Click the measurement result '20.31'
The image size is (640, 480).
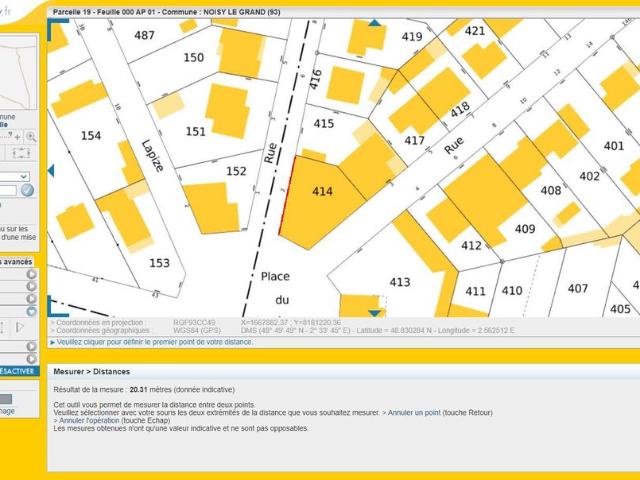coord(138,390)
